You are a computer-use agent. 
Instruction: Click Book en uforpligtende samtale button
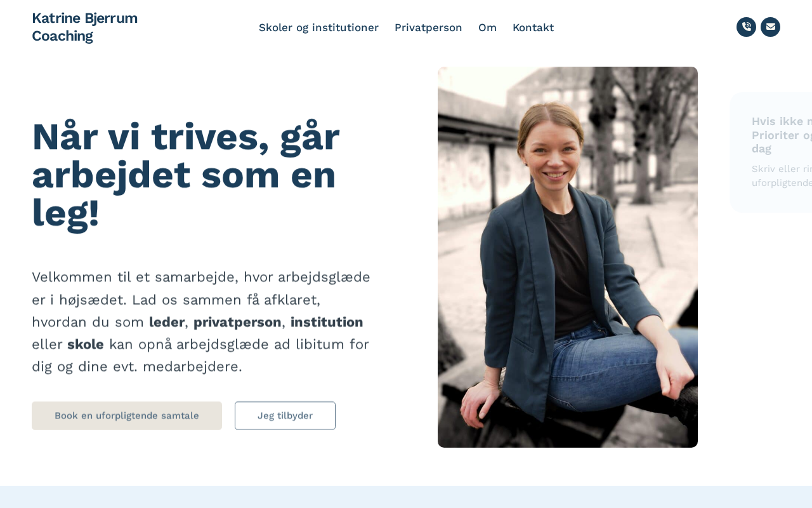[x=127, y=415]
